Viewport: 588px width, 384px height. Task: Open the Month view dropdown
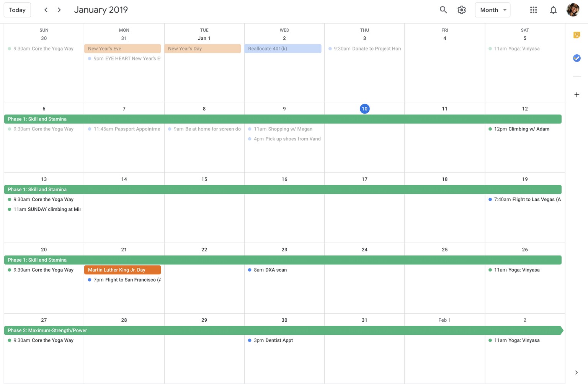pyautogui.click(x=493, y=10)
